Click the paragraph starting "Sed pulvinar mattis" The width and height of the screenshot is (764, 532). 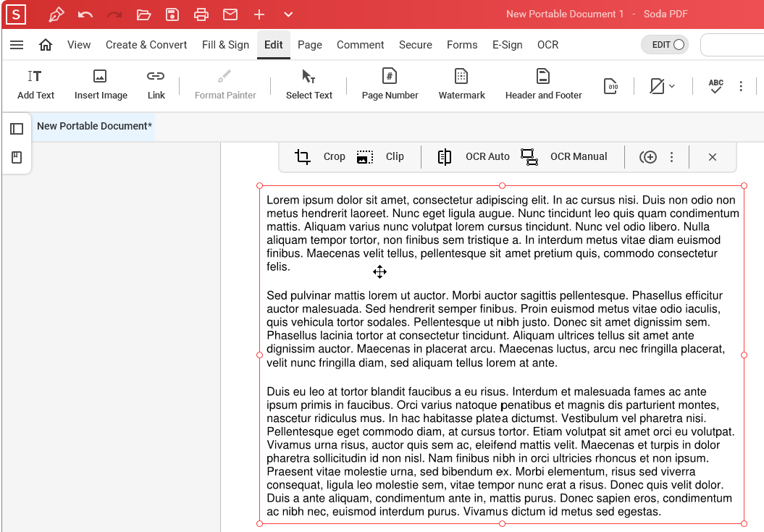tap(495, 329)
